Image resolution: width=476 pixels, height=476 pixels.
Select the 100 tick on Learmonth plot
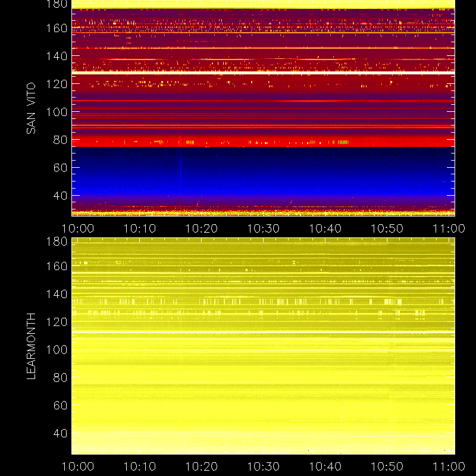(57, 350)
